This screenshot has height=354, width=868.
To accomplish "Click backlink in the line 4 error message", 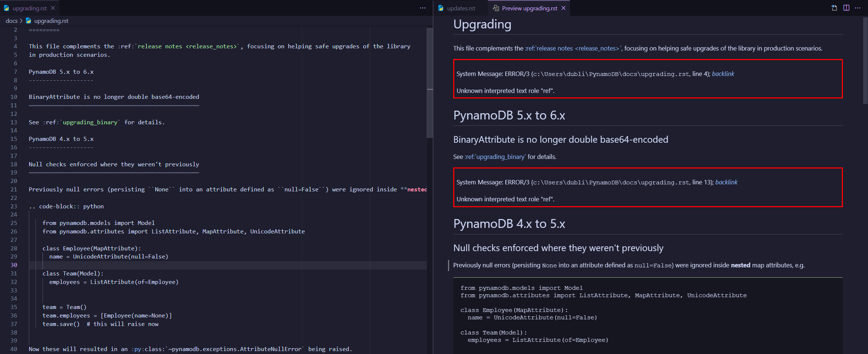I will pyautogui.click(x=723, y=74).
